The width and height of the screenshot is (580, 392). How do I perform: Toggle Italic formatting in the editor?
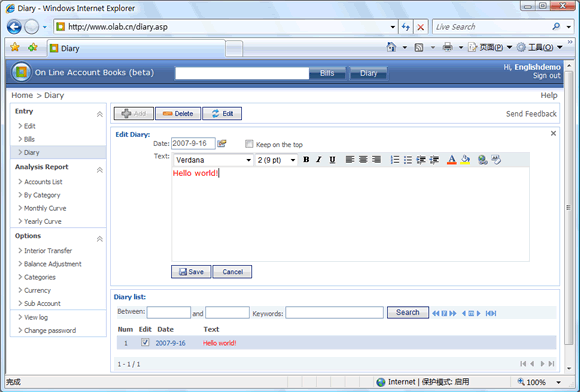click(319, 160)
